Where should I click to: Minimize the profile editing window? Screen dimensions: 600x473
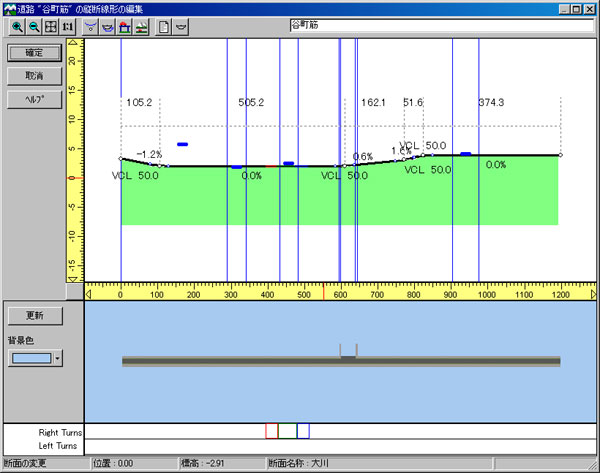coord(564,9)
